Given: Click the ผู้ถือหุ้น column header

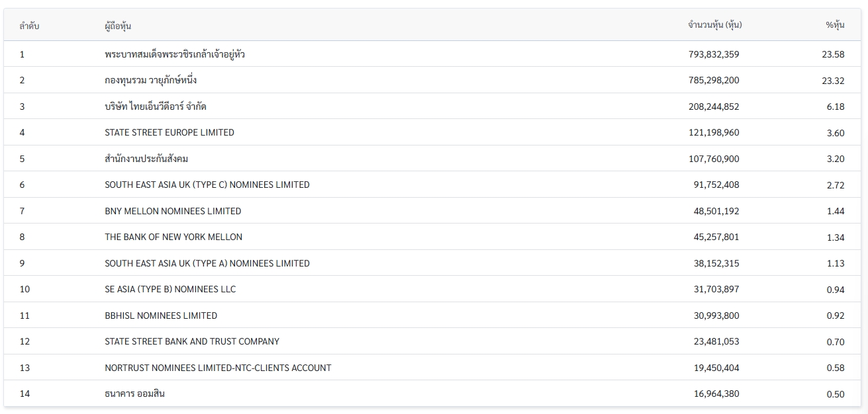Looking at the screenshot, I should 118,26.
